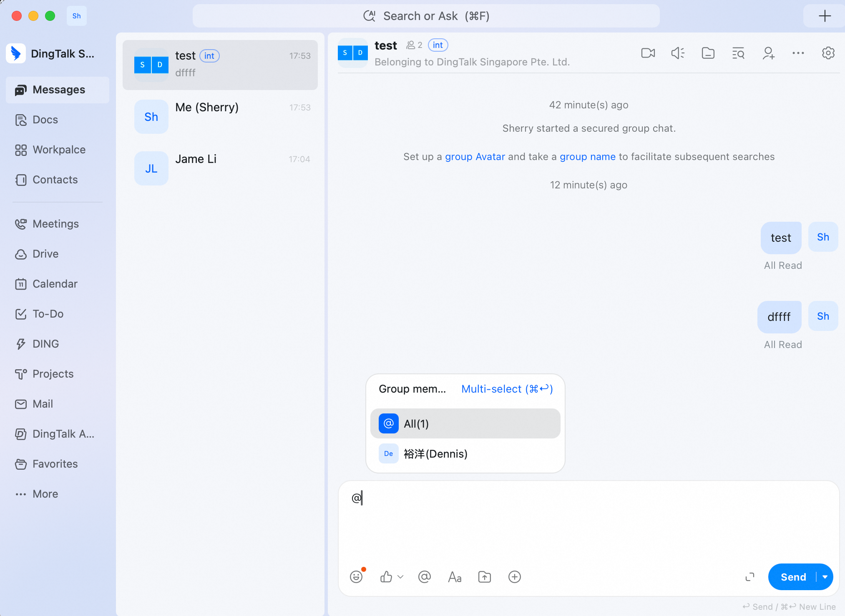Click the thumbs-up quick reaction icon

point(386,577)
